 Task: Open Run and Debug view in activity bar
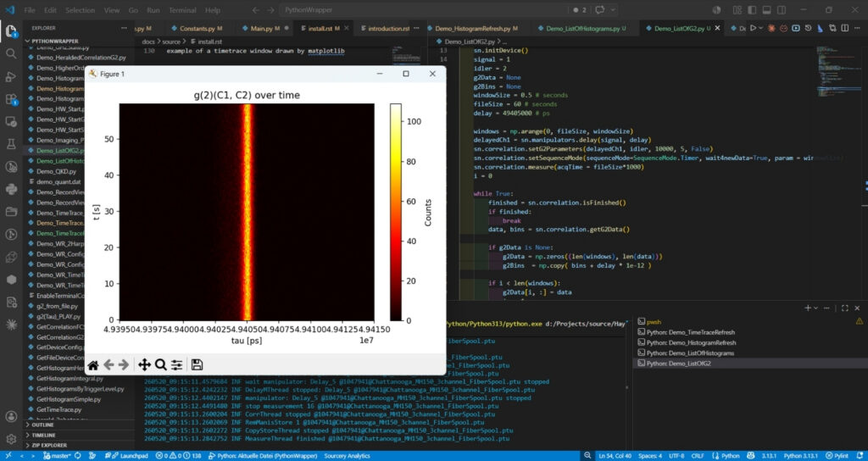10,76
